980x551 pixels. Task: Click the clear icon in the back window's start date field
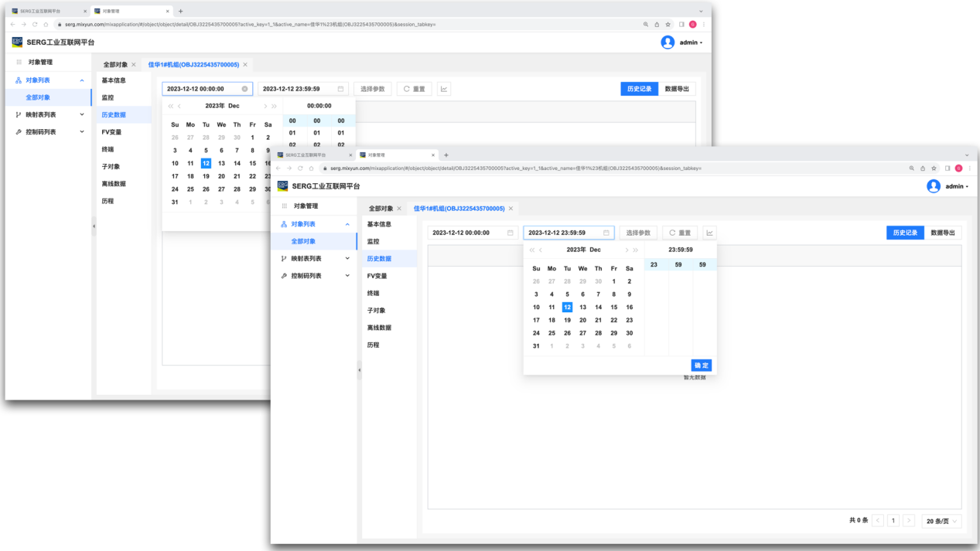click(x=244, y=89)
